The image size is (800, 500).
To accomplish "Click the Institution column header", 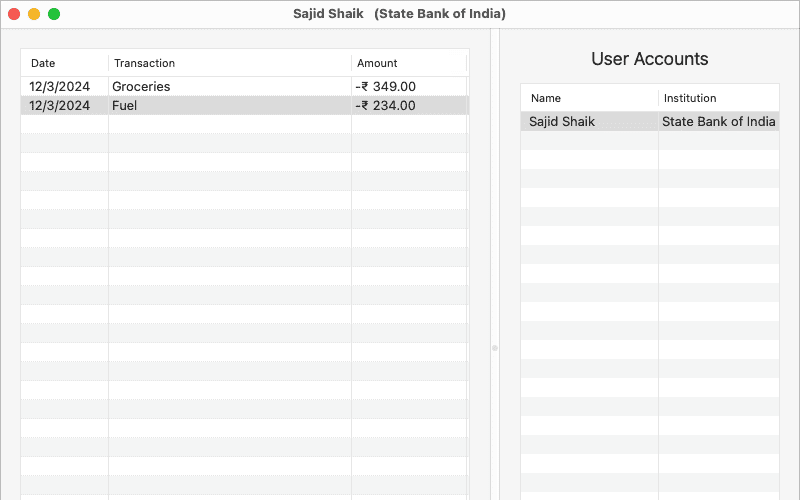I will pyautogui.click(x=690, y=98).
